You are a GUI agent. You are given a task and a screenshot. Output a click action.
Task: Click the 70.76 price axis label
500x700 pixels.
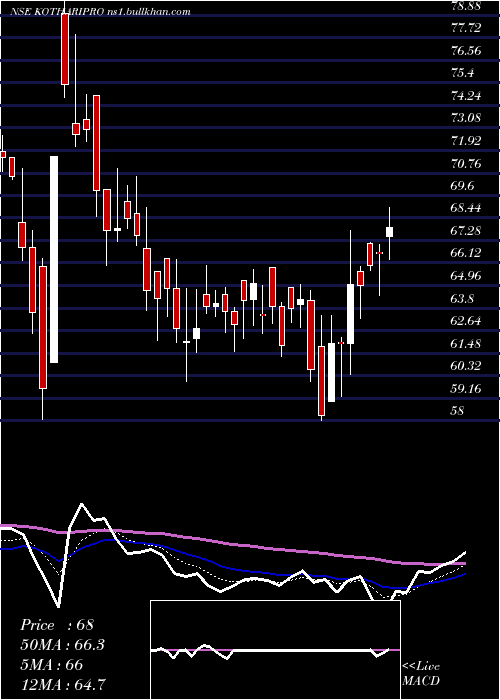coord(466,164)
